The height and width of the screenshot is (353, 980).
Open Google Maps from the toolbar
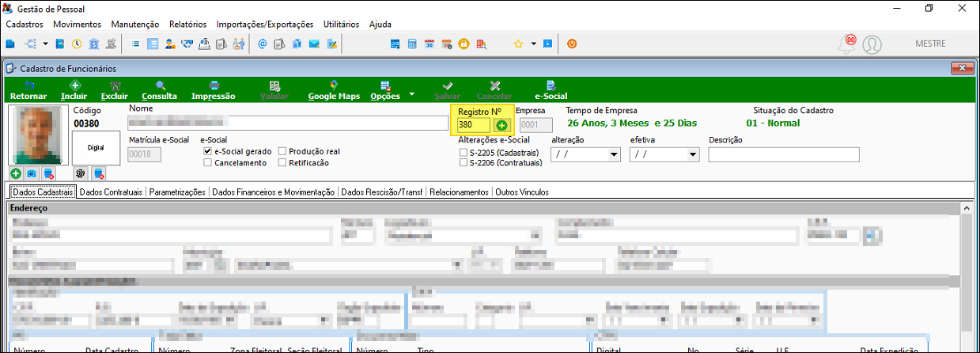pos(334,90)
